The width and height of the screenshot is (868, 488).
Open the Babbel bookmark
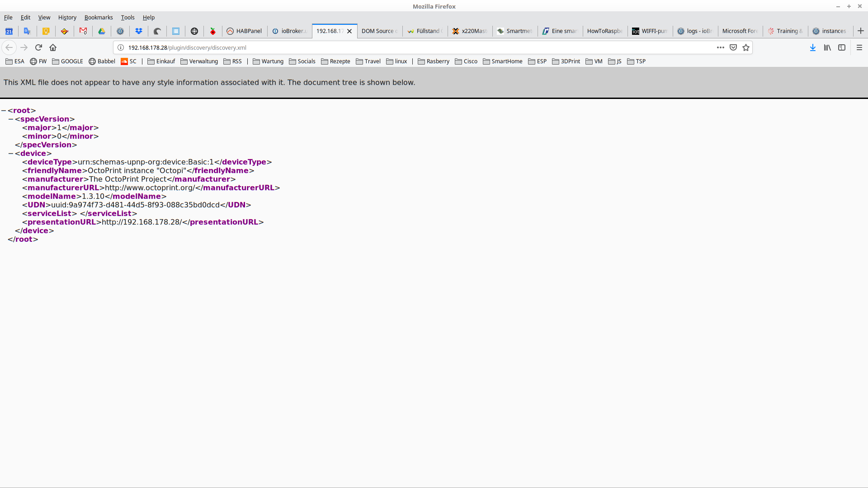pos(102,61)
